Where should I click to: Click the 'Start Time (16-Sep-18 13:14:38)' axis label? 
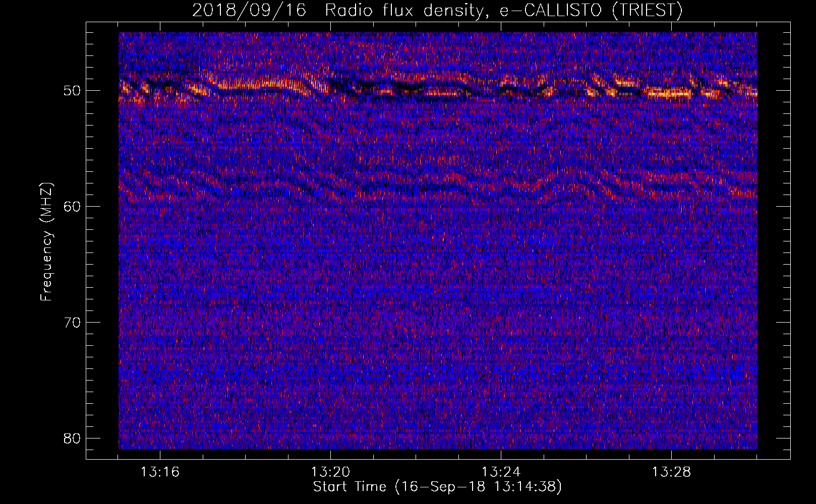pos(437,487)
